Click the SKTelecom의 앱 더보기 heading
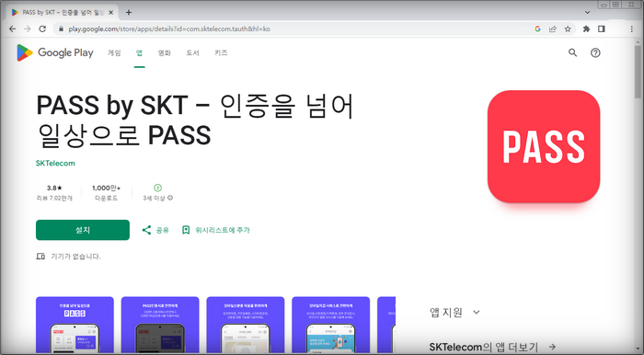This screenshot has height=355, width=644. coord(483,348)
